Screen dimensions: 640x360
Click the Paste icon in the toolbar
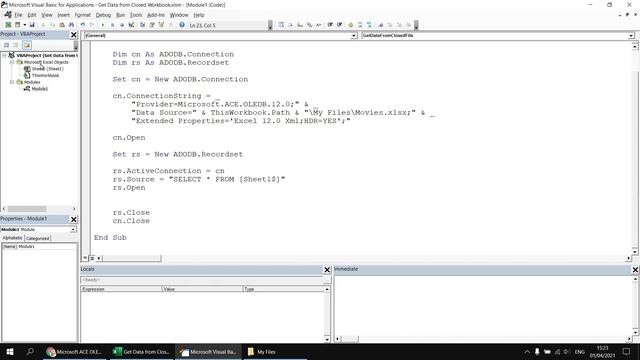coord(62,25)
